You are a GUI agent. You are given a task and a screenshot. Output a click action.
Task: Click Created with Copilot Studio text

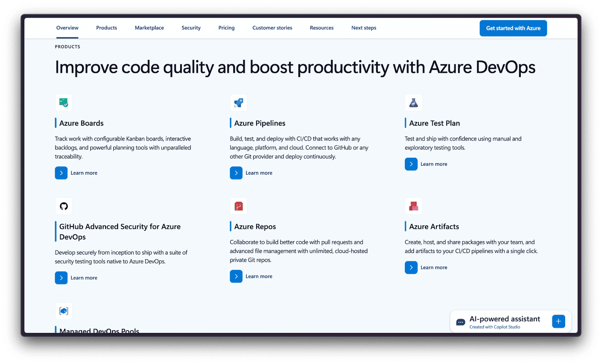click(x=495, y=327)
